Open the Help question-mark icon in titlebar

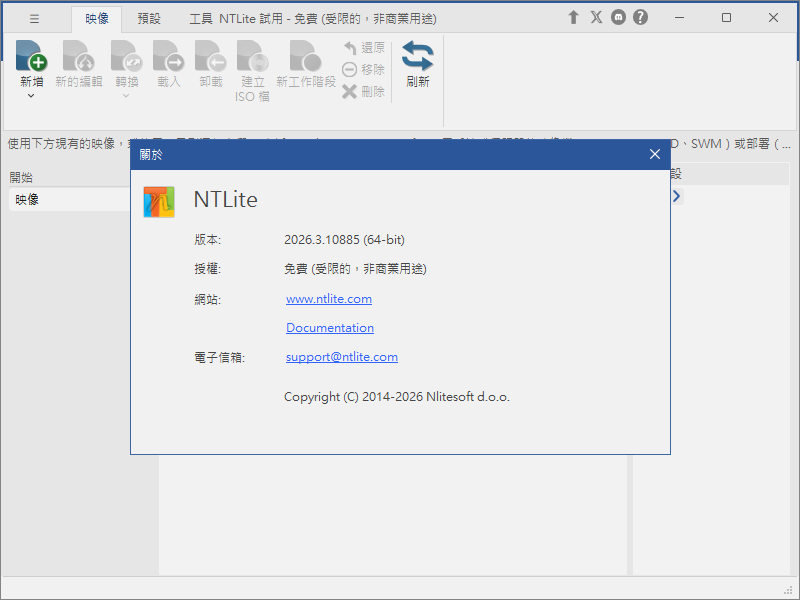click(x=639, y=17)
